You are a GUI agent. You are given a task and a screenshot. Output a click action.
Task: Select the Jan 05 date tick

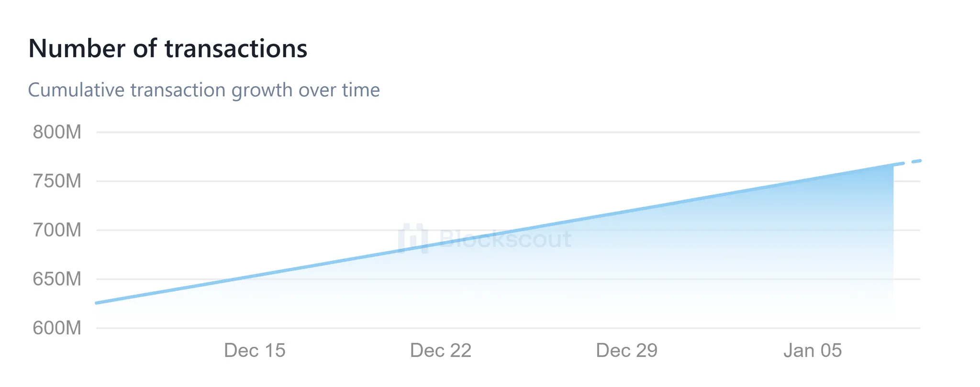pos(813,351)
